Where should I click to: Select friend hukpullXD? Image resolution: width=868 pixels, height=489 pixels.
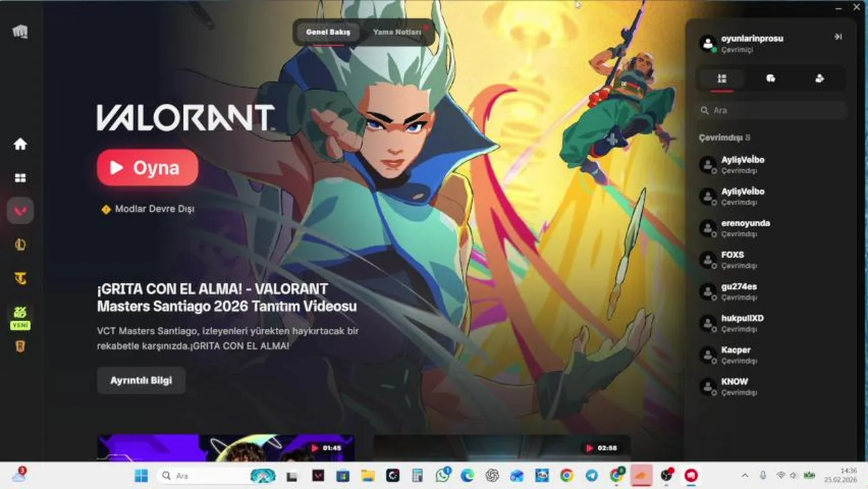(x=773, y=323)
